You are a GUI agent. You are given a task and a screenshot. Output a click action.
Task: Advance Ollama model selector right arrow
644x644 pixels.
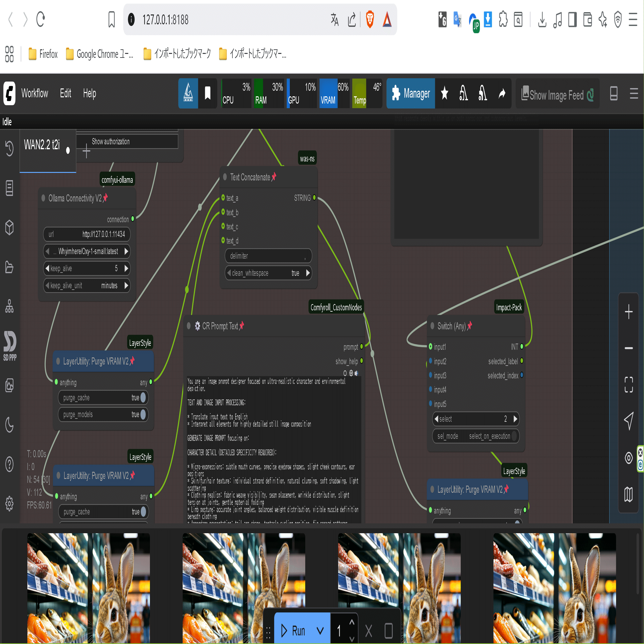tap(126, 251)
